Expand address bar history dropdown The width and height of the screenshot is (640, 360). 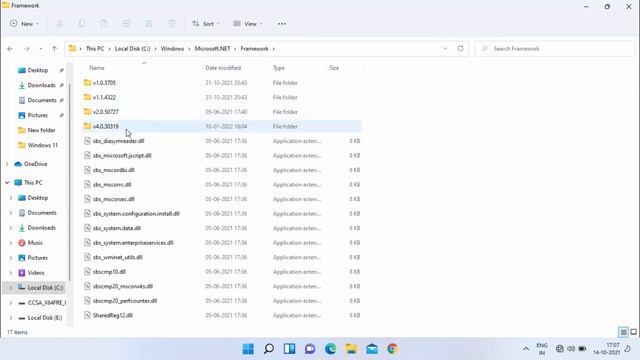445,49
